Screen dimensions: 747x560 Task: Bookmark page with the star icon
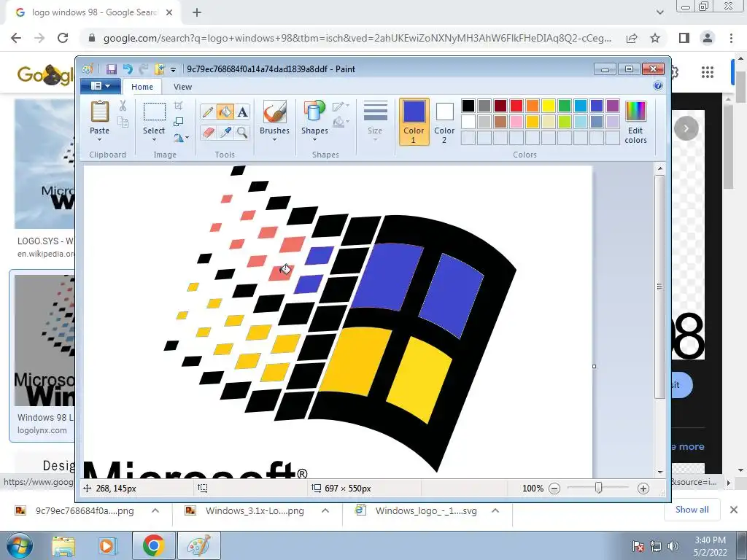point(655,38)
